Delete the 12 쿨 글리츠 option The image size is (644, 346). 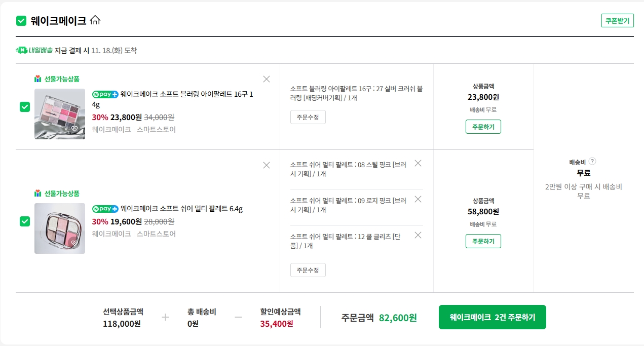point(418,235)
